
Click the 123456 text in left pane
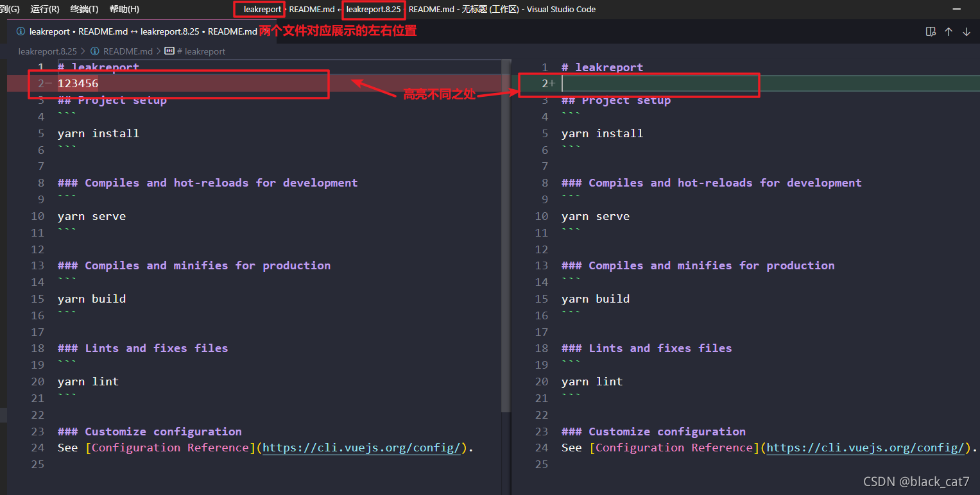click(78, 83)
